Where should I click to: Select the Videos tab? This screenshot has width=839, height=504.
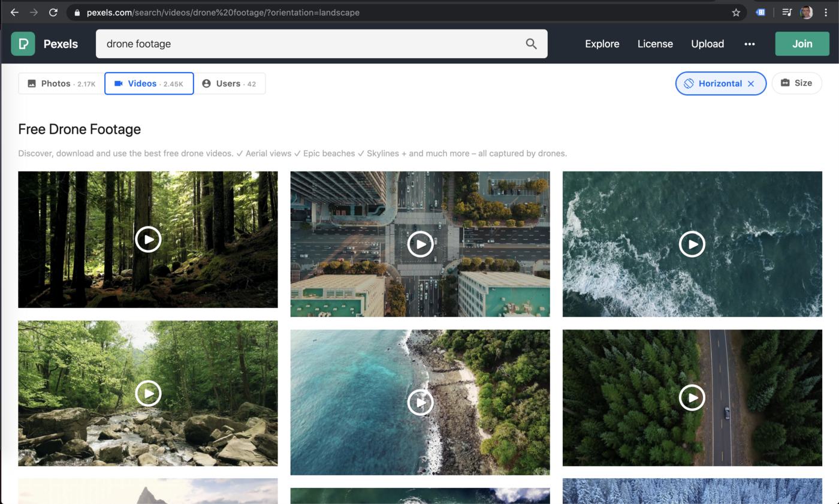pos(149,84)
